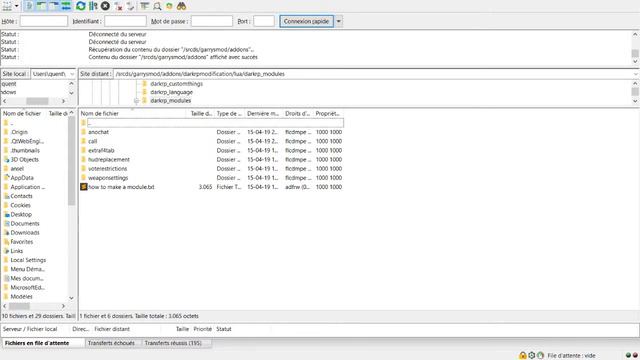Toggle the transfer queue display
This screenshot has width=640, height=360.
(66, 6)
